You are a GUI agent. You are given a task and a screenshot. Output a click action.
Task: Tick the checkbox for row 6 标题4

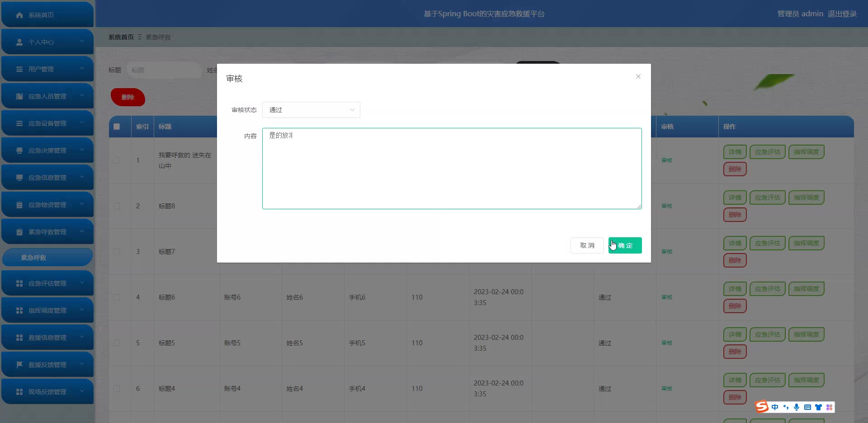point(117,389)
